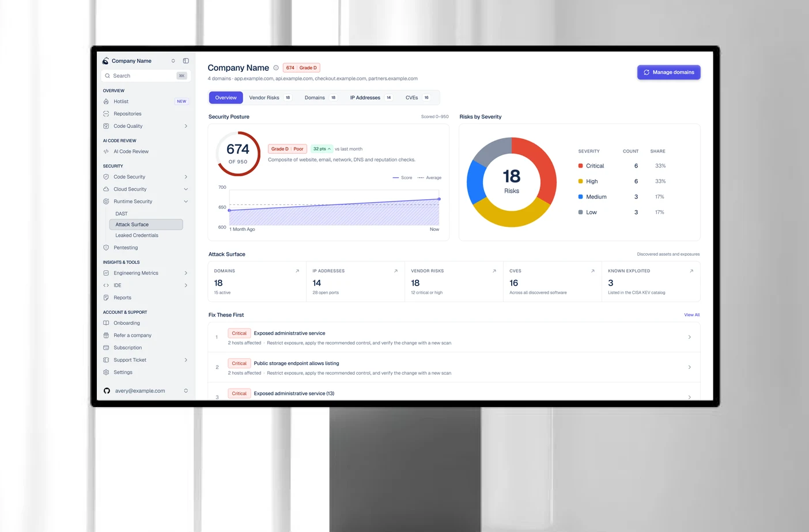The width and height of the screenshot is (809, 532).
Task: Click the View All link
Action: pyautogui.click(x=691, y=315)
